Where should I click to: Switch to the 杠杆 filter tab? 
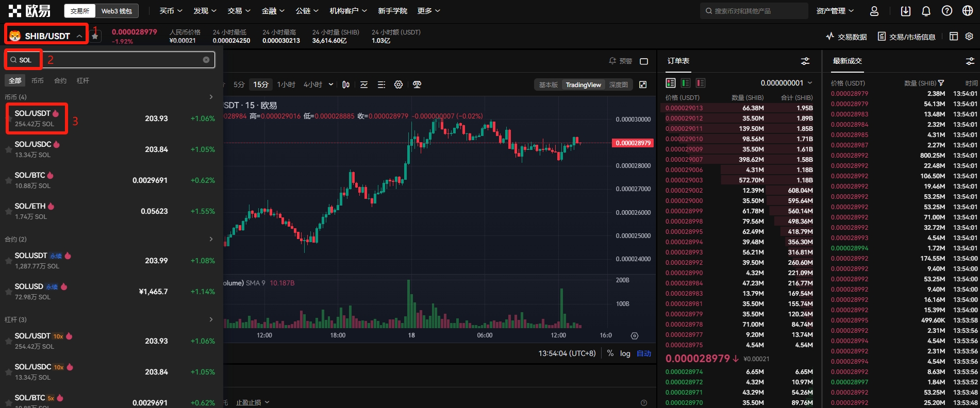pos(83,81)
